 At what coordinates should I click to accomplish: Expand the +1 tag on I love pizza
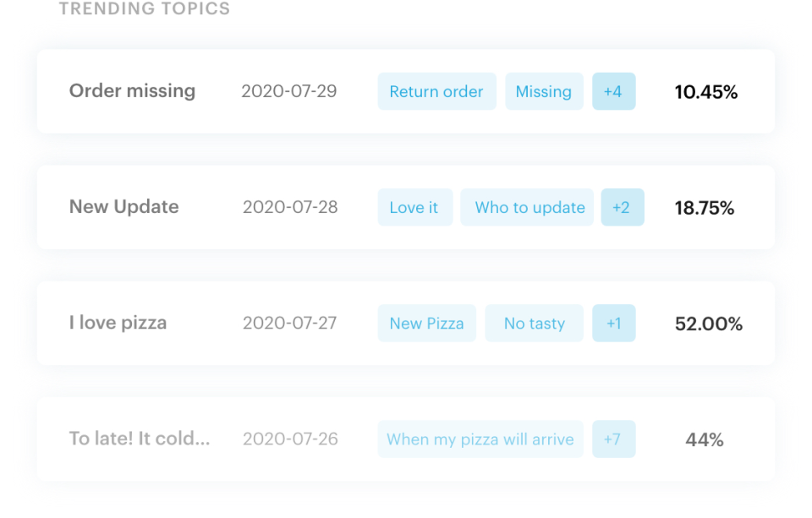point(614,323)
